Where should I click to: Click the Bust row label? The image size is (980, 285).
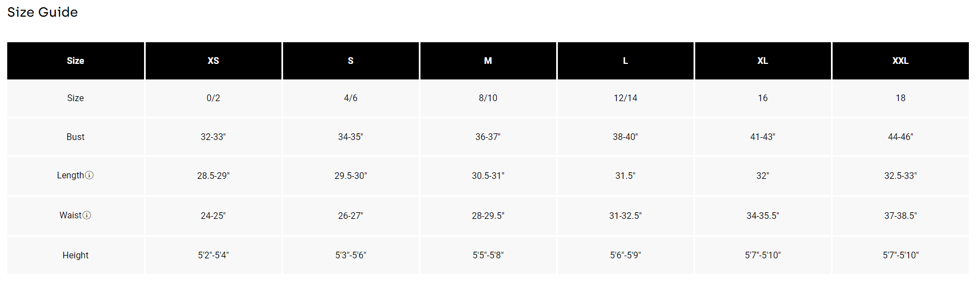click(x=76, y=137)
